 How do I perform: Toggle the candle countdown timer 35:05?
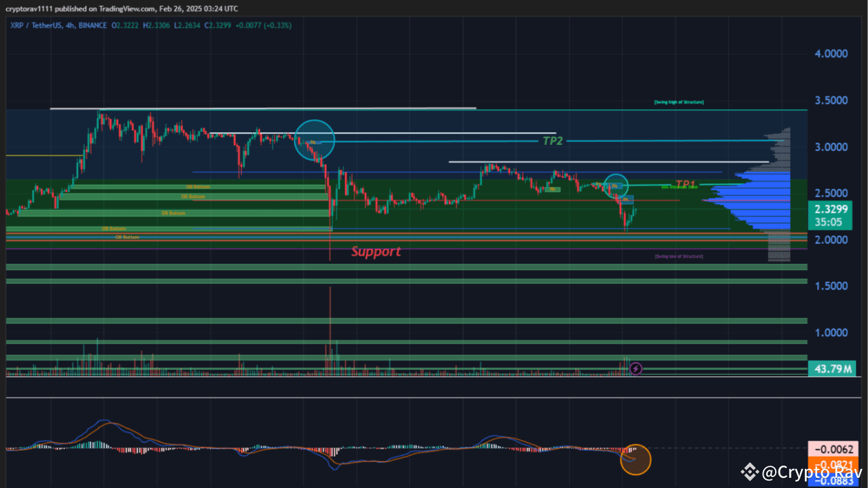[x=830, y=222]
